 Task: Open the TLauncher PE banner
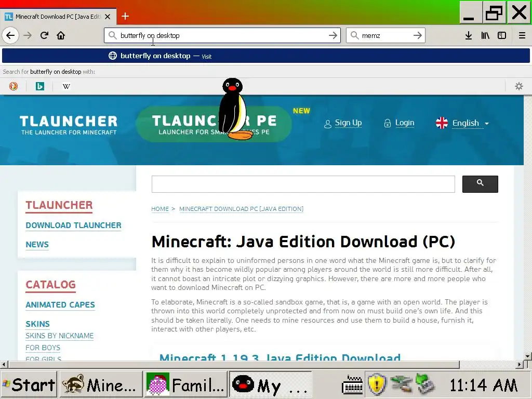214,124
